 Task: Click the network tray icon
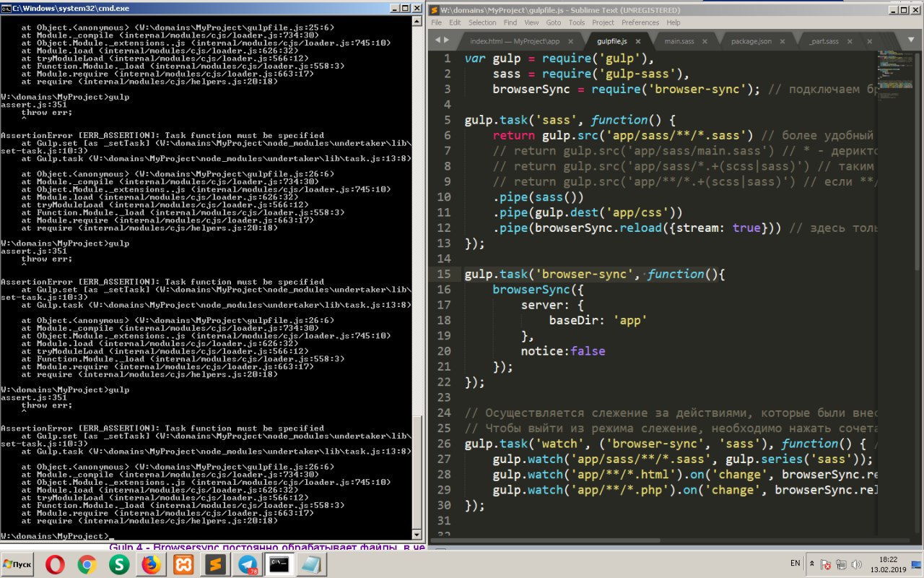[842, 564]
